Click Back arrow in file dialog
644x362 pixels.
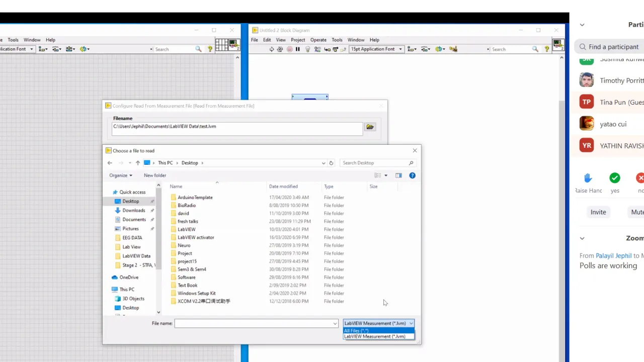[110, 163]
